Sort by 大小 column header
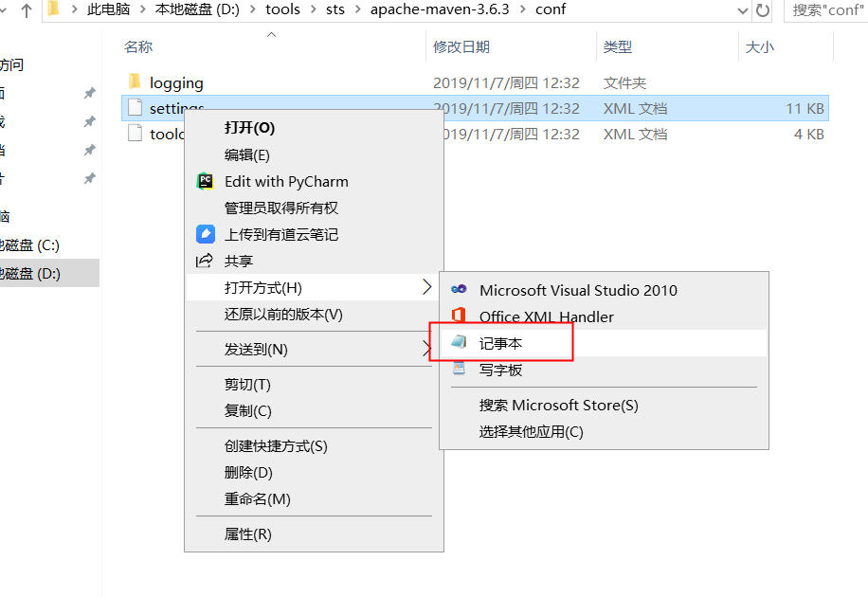This screenshot has height=597, width=868. click(760, 46)
